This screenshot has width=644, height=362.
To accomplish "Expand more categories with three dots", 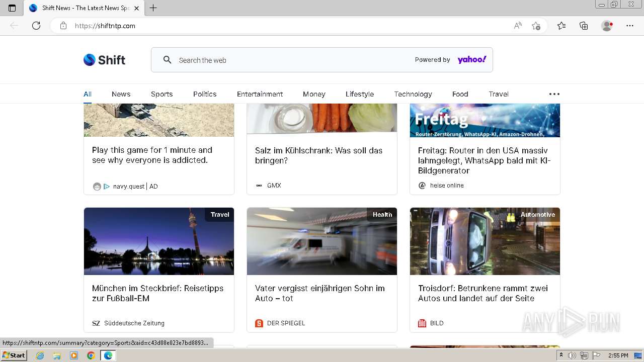I will click(x=554, y=94).
